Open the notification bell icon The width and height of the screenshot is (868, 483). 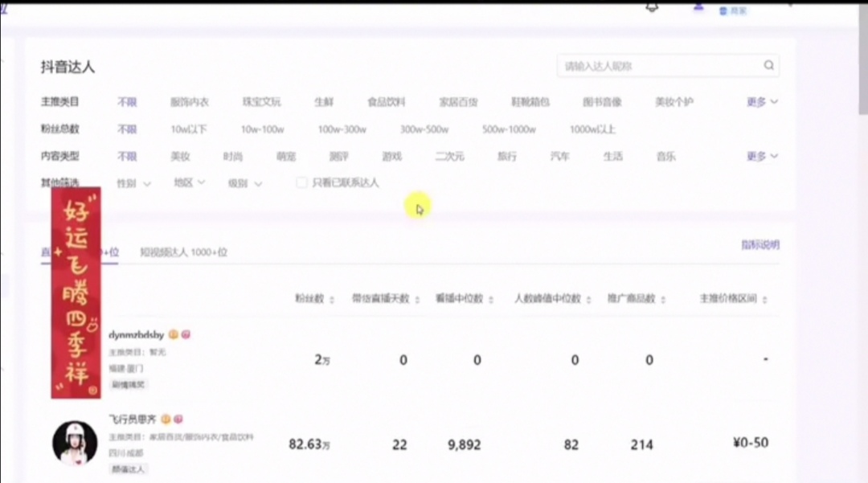(x=652, y=7)
